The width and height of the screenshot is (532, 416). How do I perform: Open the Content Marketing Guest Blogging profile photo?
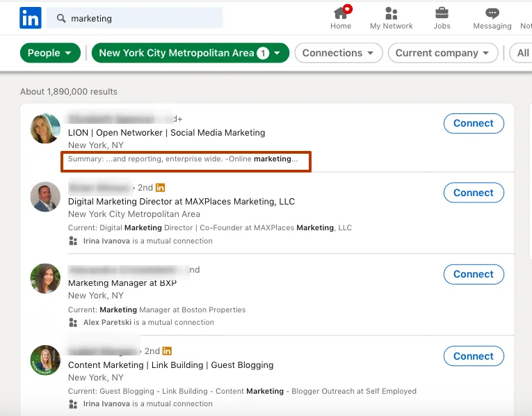45,360
